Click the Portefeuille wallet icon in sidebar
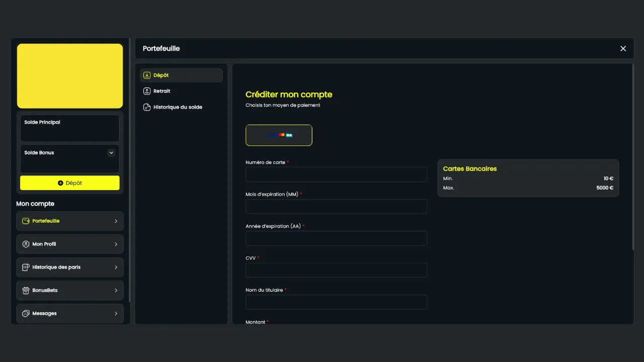Screen dimensions: 644x362 (x=26, y=221)
